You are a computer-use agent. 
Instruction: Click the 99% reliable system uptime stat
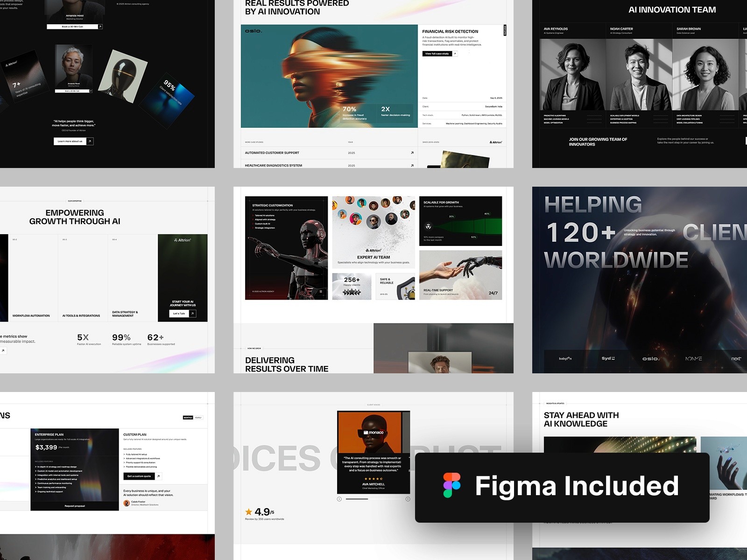point(127,339)
